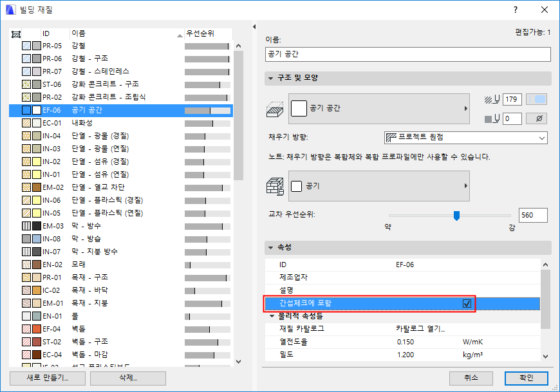The image size is (560, 392).
Task: Click the cut fill hatch icon of PR-05 강철
Action: click(26, 46)
